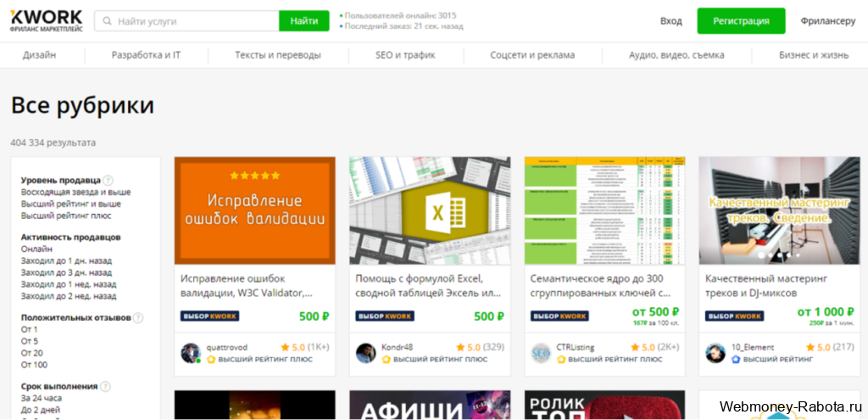Screen dimensions: 868x420
Task: Click the Kwork logo in header
Action: [x=47, y=20]
